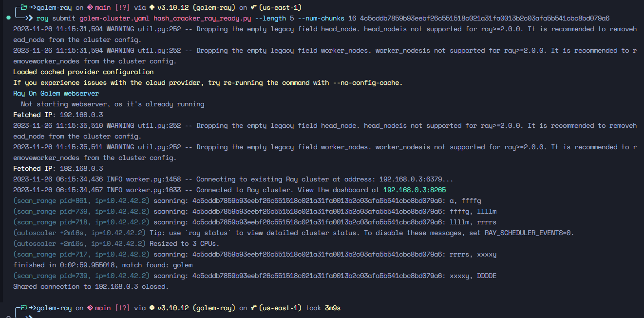Click 'Loaded cached provider configuration' line
This screenshot has width=644, height=318.
tap(83, 72)
